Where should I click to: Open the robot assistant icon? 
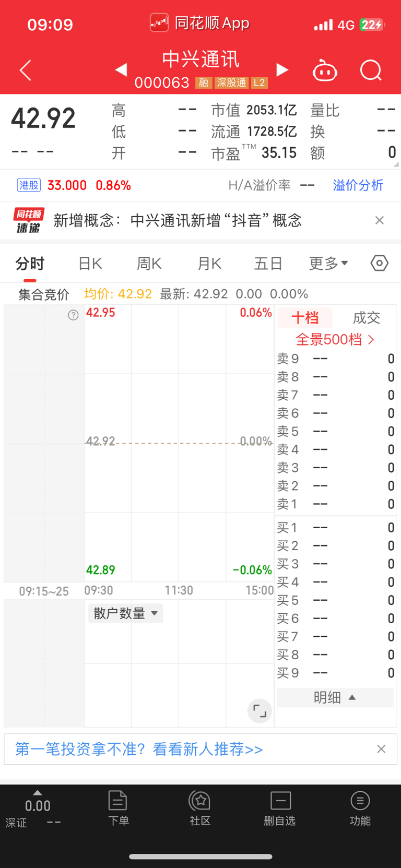pyautogui.click(x=325, y=70)
